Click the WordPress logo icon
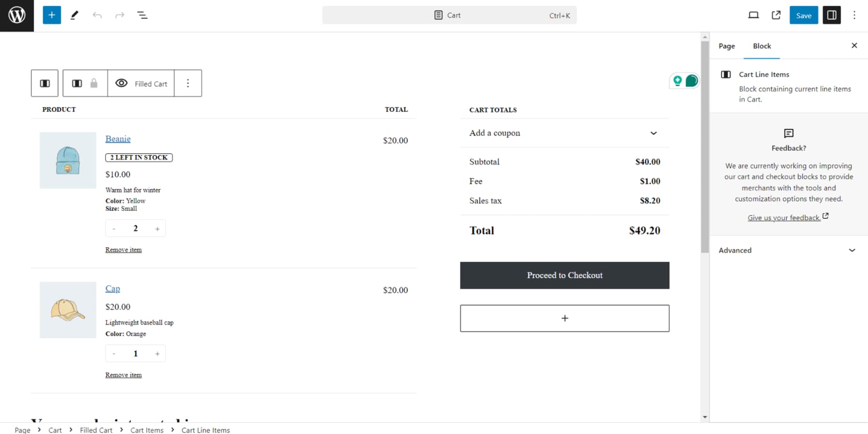868x434 pixels. coord(17,15)
